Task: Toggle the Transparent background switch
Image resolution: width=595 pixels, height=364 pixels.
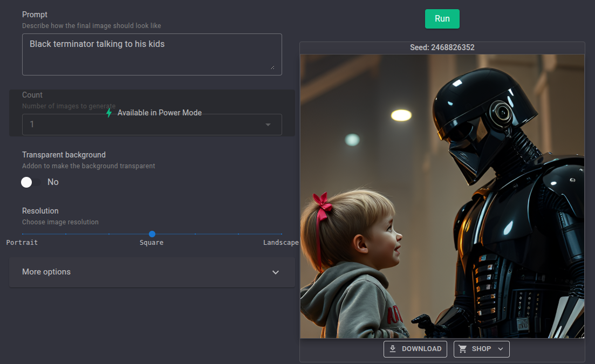Action: (x=31, y=182)
